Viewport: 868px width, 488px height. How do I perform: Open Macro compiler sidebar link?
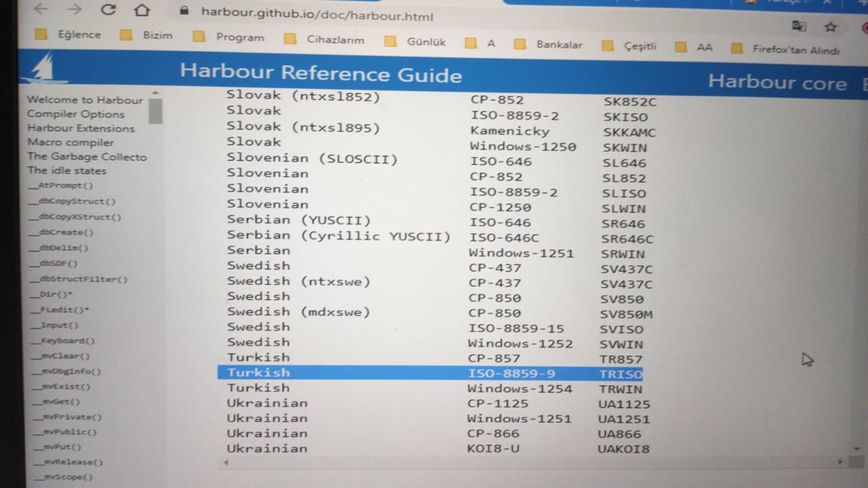coord(71,142)
